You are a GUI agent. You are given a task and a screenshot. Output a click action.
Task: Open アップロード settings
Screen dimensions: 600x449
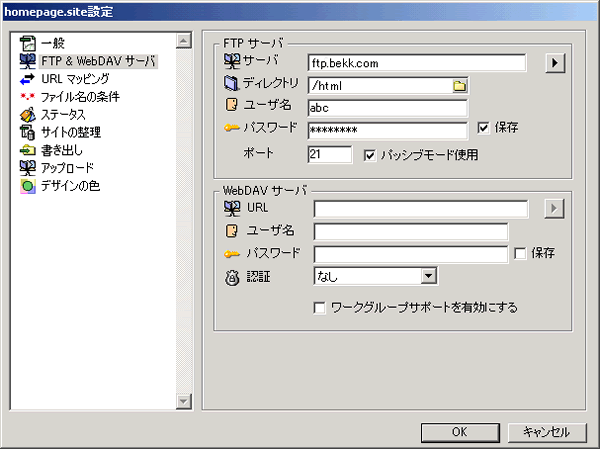tap(67, 168)
